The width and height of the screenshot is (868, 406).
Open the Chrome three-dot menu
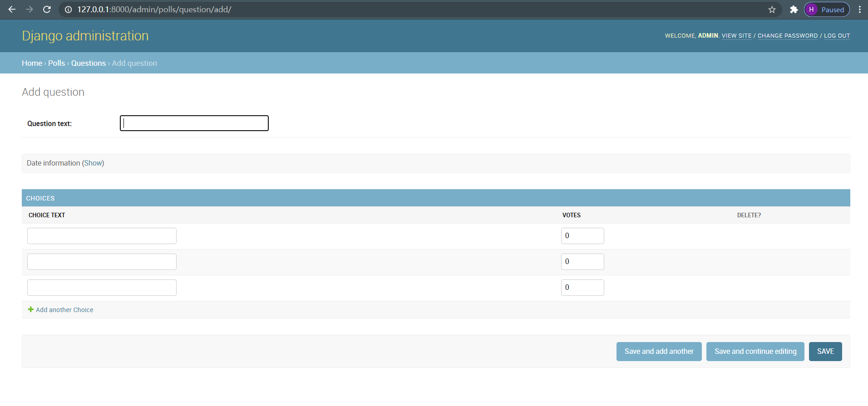click(x=859, y=10)
